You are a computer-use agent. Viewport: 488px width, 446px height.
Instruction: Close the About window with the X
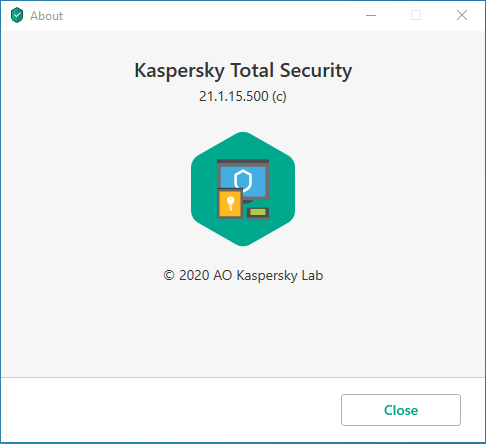click(462, 15)
